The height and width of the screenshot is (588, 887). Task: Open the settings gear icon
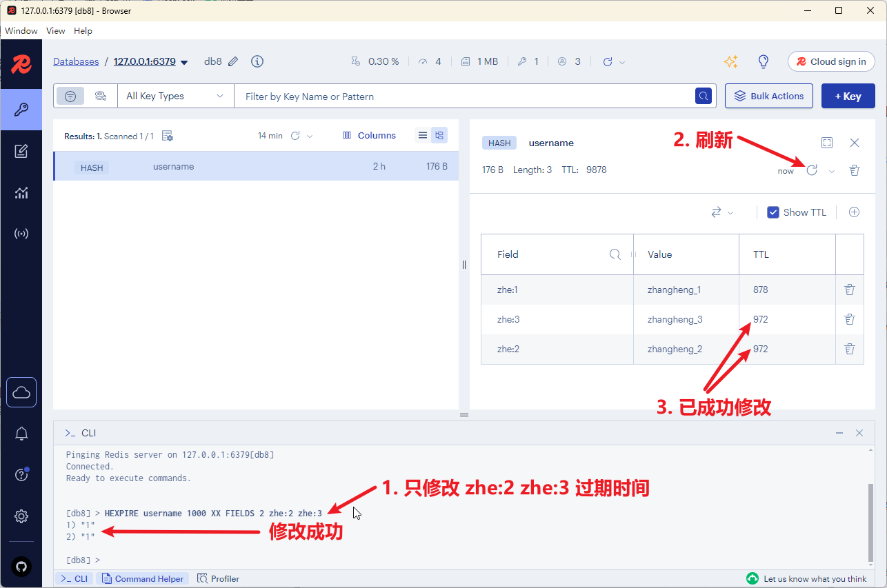(x=21, y=516)
